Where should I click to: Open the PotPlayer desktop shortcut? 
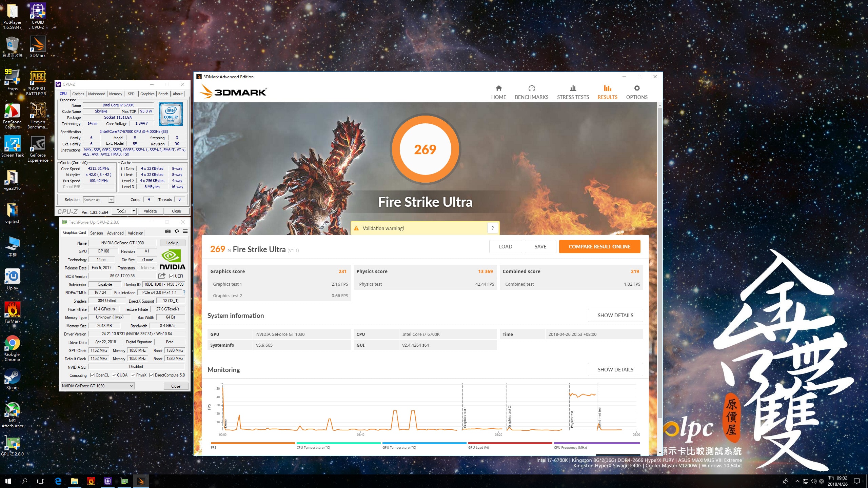13,16
